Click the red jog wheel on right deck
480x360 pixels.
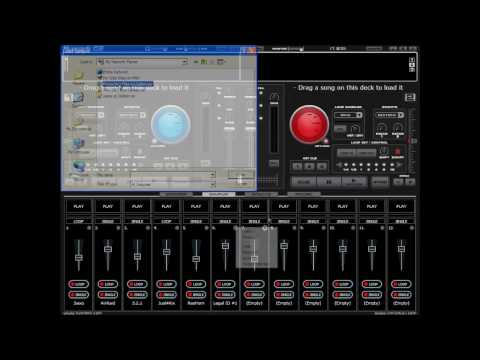coord(309,124)
